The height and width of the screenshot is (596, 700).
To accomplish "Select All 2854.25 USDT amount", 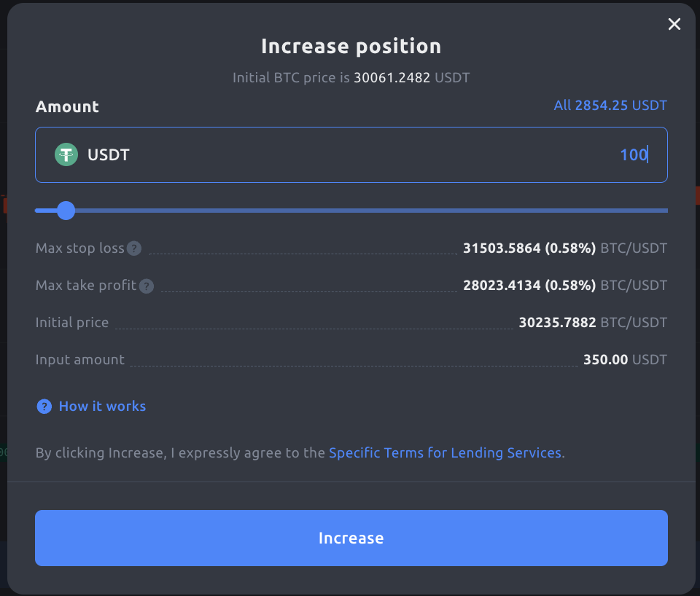I will pyautogui.click(x=610, y=105).
